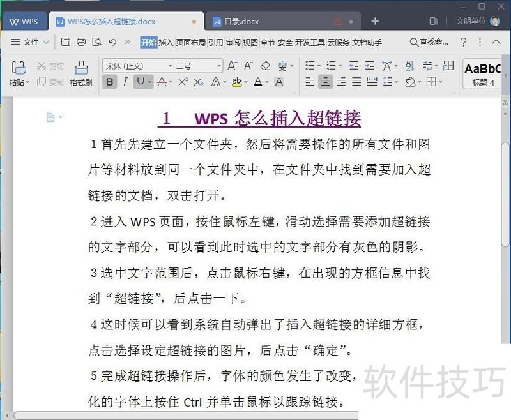The width and height of the screenshot is (511, 420).
Task: Apply superscript using the x² icon
Action: click(x=183, y=82)
